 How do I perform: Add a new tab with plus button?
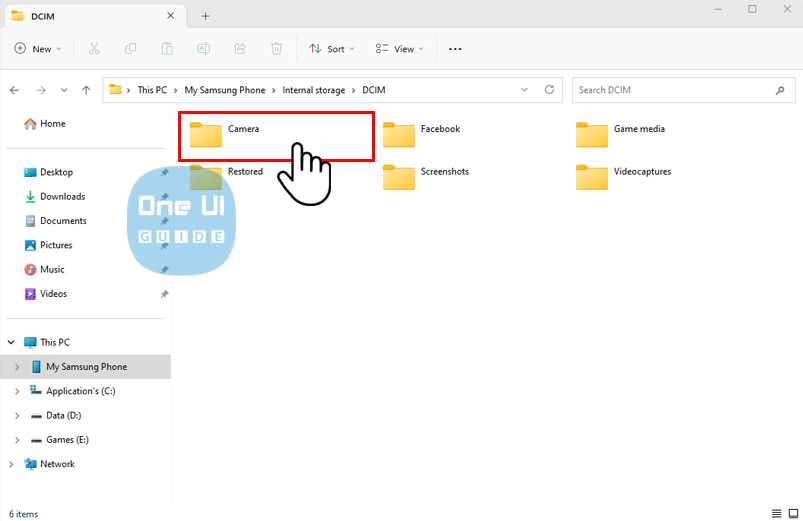(206, 16)
